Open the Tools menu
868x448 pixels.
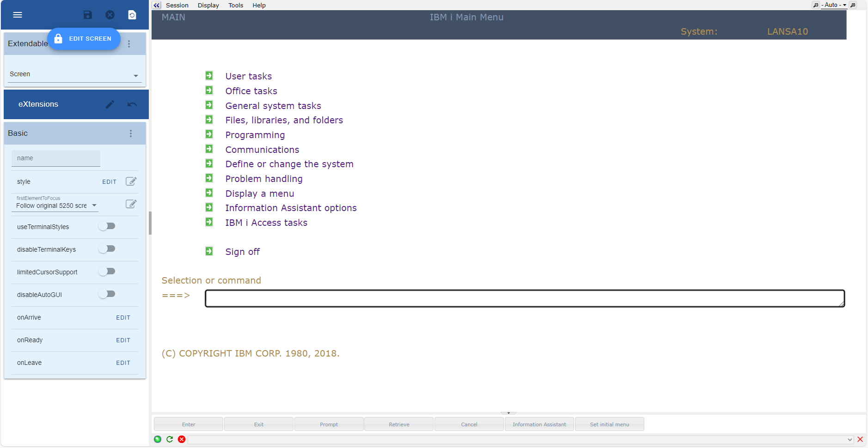pos(235,5)
